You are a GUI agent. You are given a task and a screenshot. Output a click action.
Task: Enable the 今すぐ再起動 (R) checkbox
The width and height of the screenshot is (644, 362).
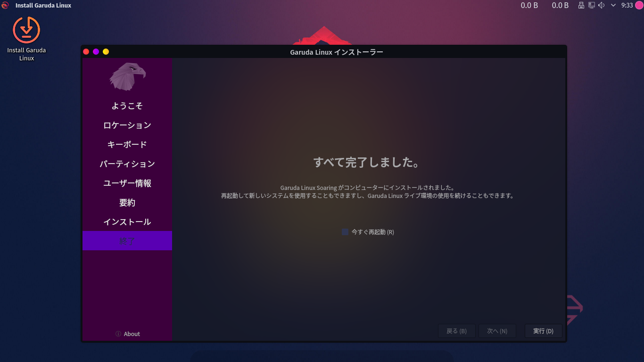345,232
